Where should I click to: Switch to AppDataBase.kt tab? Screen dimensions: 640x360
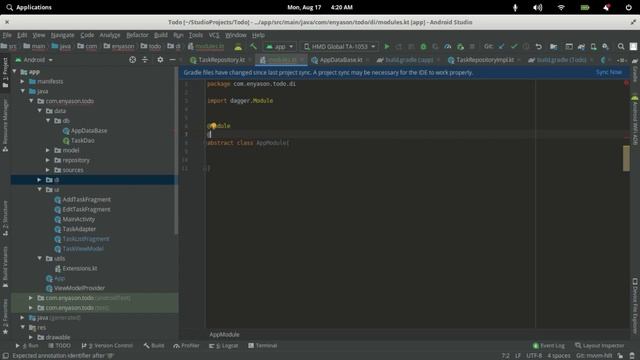tap(340, 60)
